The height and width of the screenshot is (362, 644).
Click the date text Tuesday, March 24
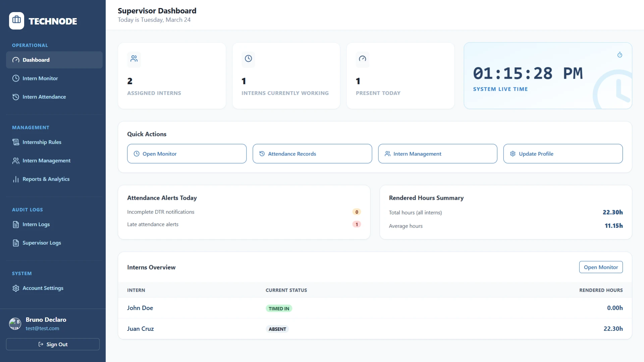166,20
